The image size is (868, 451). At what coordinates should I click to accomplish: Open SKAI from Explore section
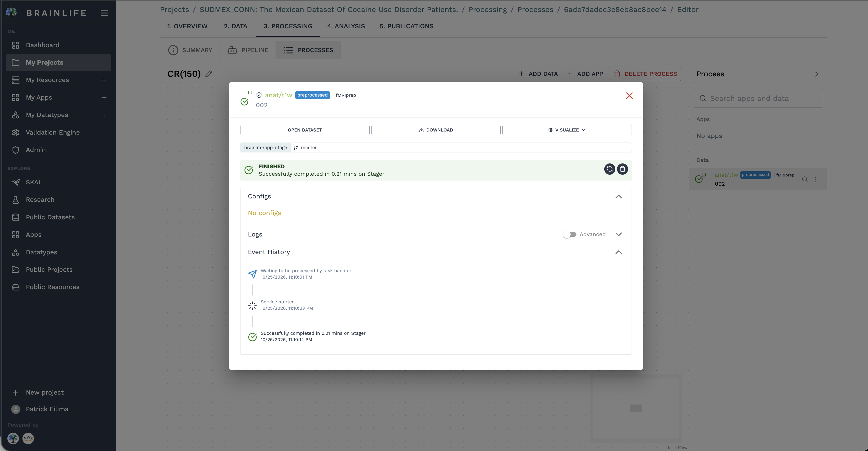coord(58,182)
